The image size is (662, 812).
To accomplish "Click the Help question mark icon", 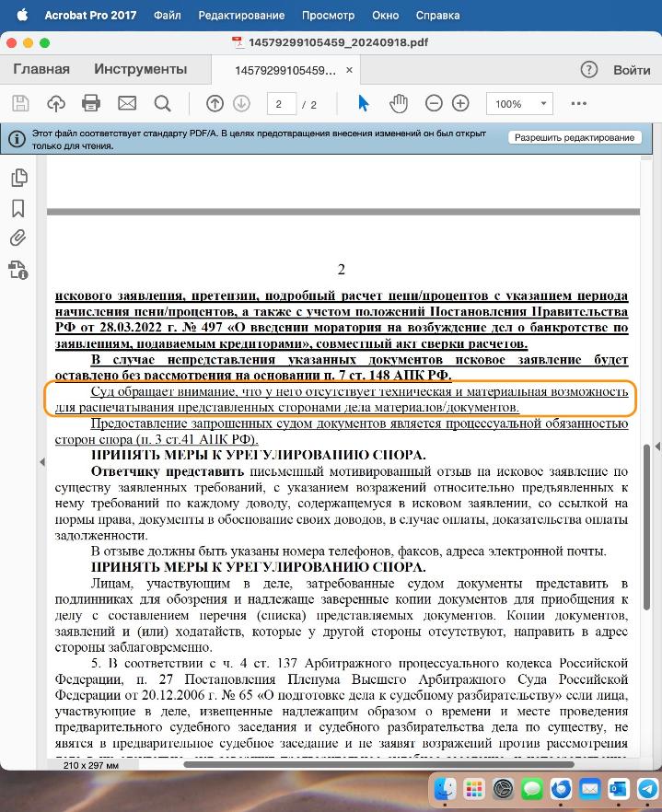I will (589, 69).
